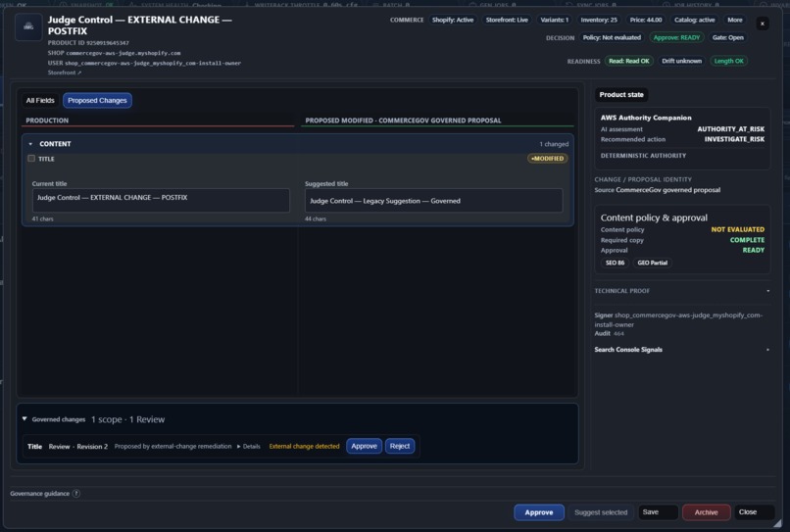Click the Variants: 1 chip

(554, 21)
